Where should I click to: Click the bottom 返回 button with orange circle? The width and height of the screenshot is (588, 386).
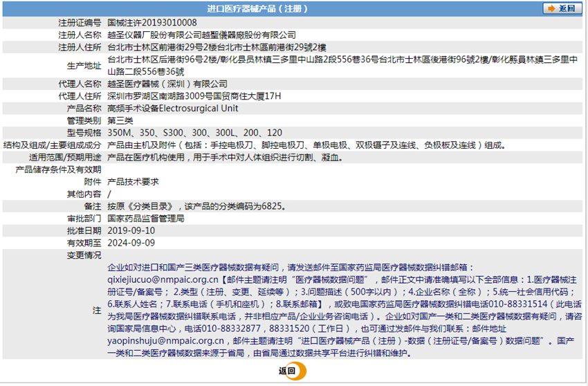point(292,371)
